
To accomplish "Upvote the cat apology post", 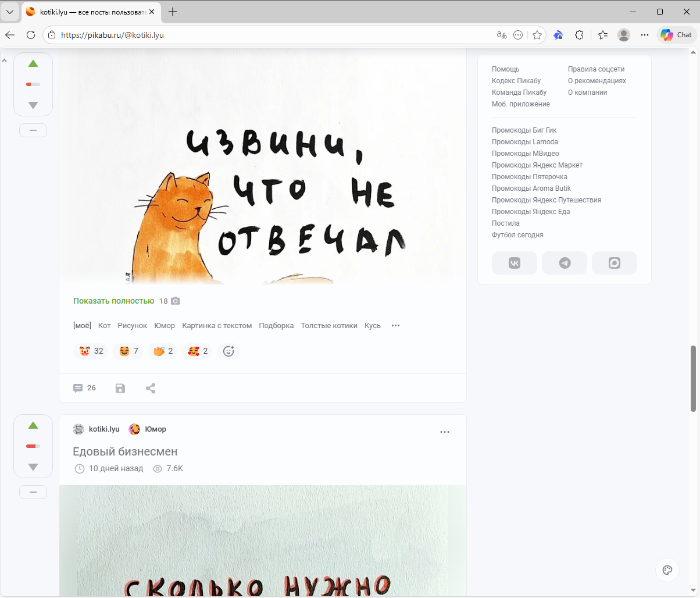I will (33, 63).
